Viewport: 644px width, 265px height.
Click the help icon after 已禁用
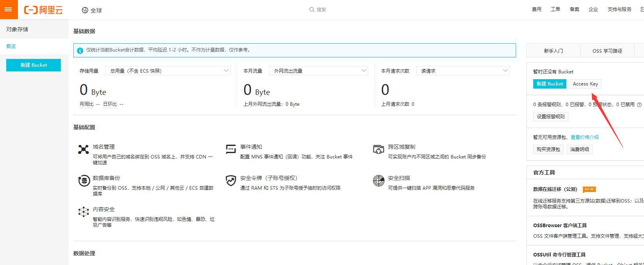(x=639, y=105)
